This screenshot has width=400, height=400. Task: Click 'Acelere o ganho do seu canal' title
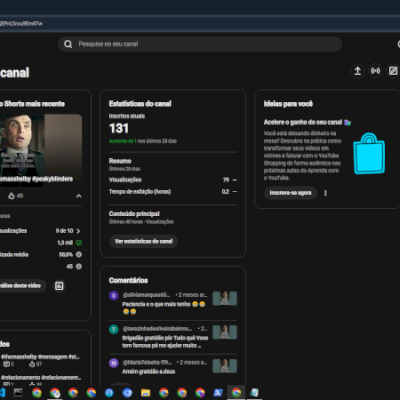303,122
